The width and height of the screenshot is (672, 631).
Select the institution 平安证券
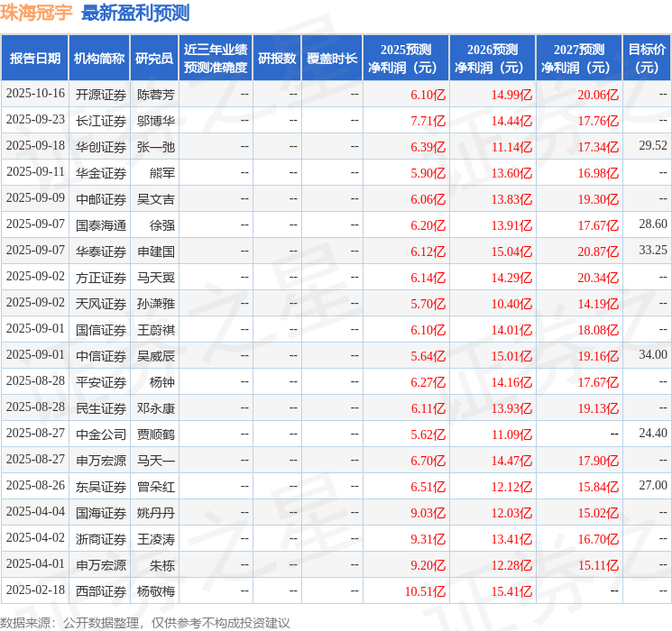click(x=101, y=382)
